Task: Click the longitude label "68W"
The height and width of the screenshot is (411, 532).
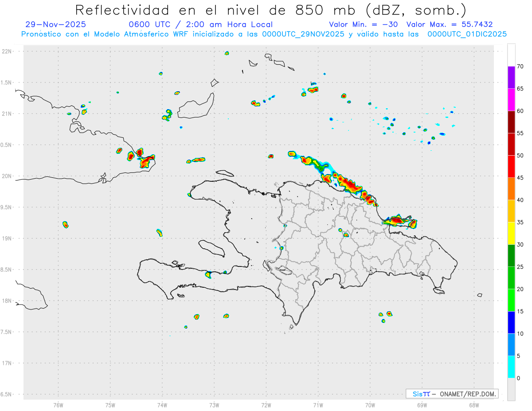Action: tap(473, 405)
